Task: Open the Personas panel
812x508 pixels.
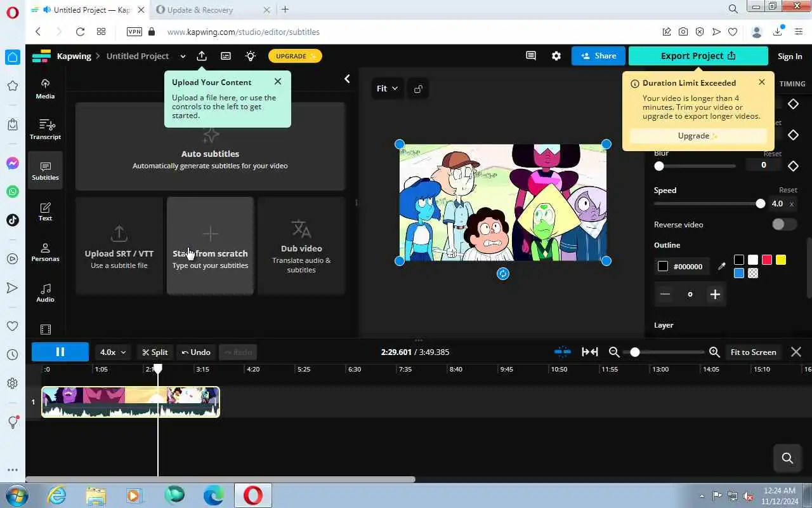Action: point(45,252)
